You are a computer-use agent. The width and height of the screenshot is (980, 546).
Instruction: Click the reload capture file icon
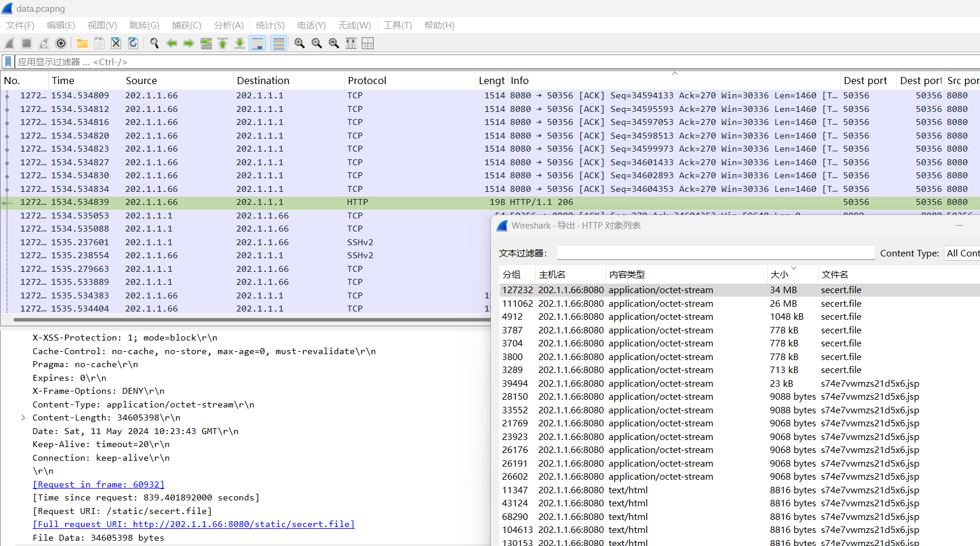[133, 43]
